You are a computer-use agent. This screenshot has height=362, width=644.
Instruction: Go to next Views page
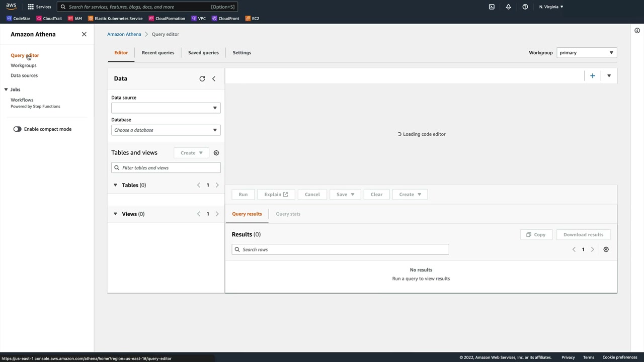pos(217,214)
